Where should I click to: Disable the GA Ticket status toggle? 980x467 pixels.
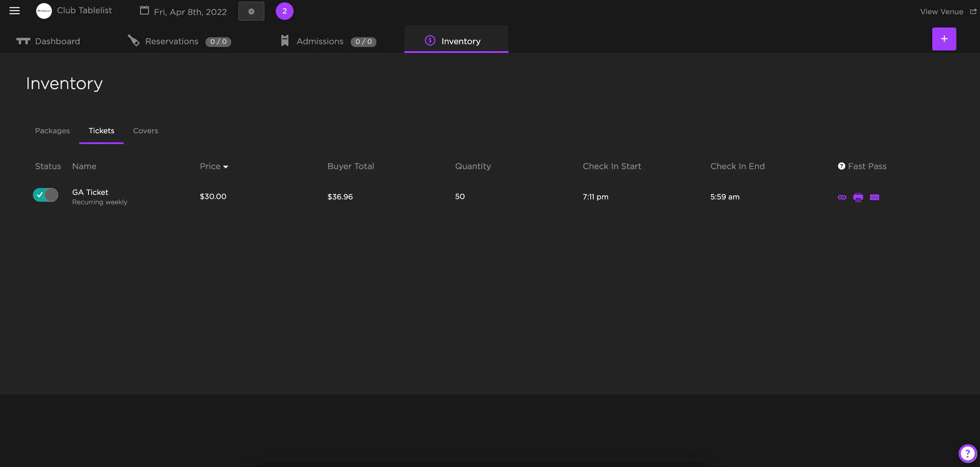pos(46,195)
